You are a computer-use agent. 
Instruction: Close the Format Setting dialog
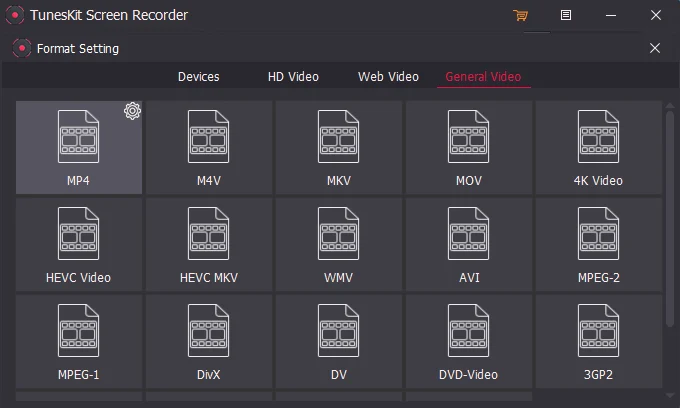[655, 48]
